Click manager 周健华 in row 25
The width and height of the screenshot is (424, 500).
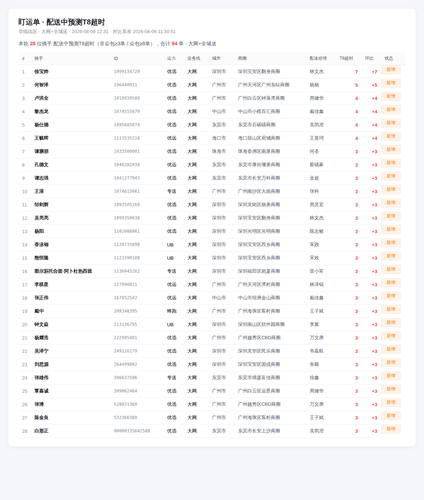[x=317, y=391]
